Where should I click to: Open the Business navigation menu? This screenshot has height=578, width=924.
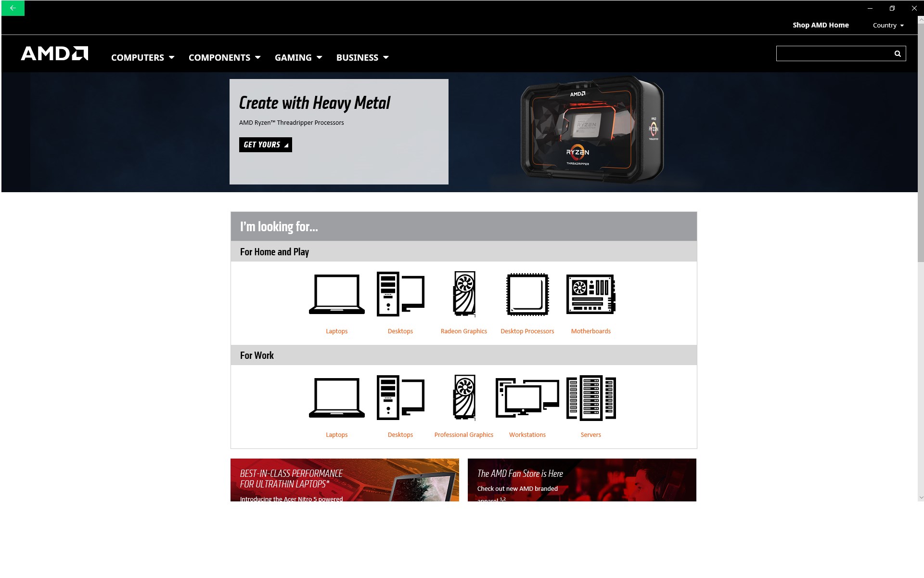tap(362, 57)
